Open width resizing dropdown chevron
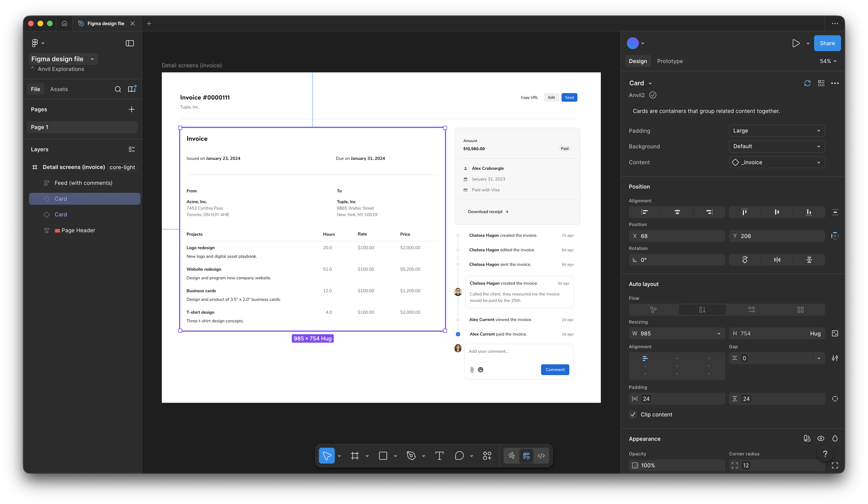The image size is (868, 504). (x=719, y=333)
